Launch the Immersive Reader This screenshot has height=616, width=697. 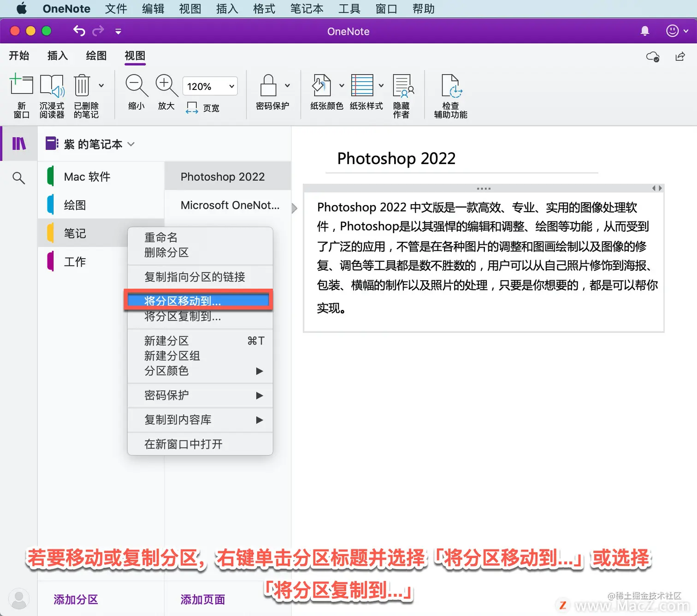tap(52, 96)
